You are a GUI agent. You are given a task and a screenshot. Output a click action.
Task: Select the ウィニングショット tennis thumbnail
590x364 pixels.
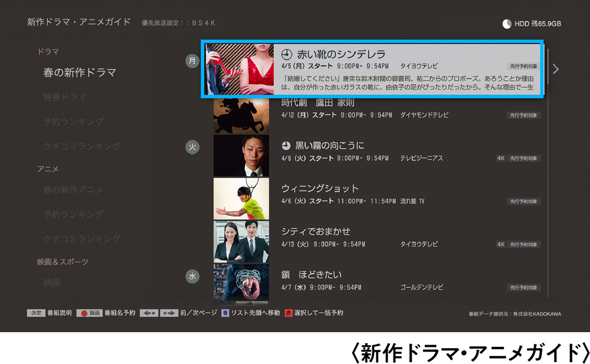(241, 198)
